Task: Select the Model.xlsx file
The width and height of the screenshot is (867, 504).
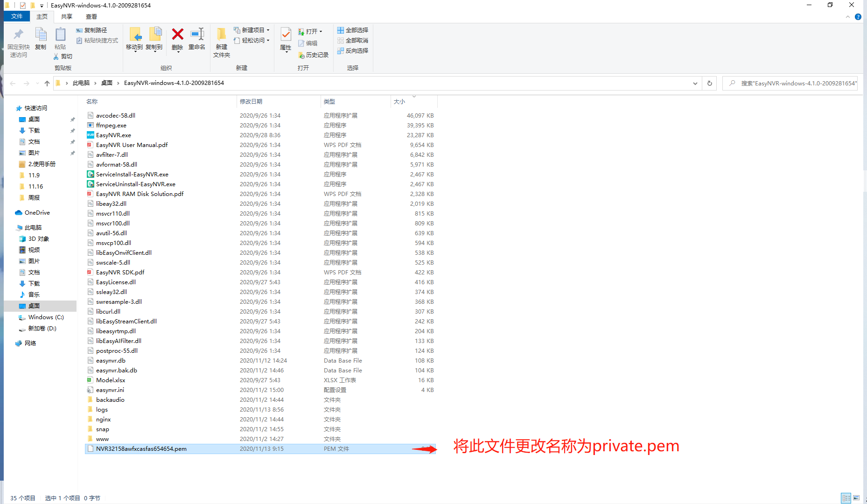Action: point(111,380)
